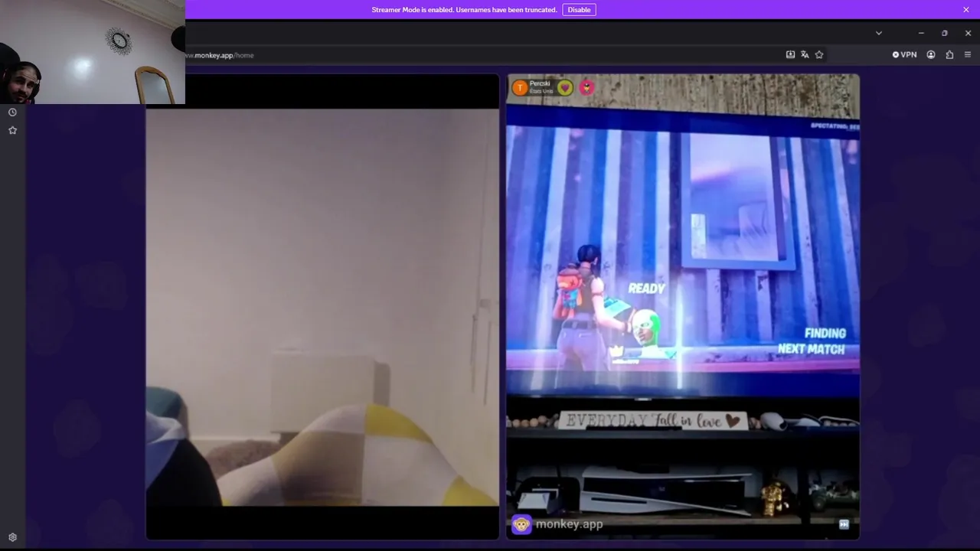Screen dimensions: 980x551
Task: Click the Perciski username label
Action: (x=540, y=83)
